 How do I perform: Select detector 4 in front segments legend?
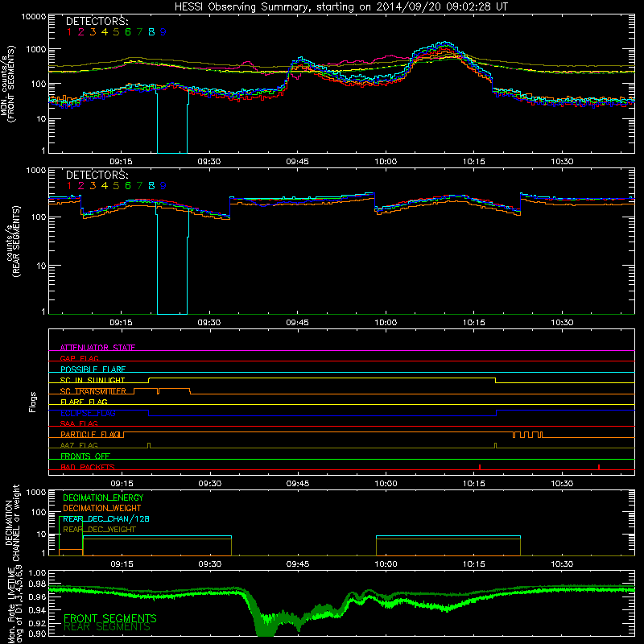[105, 32]
